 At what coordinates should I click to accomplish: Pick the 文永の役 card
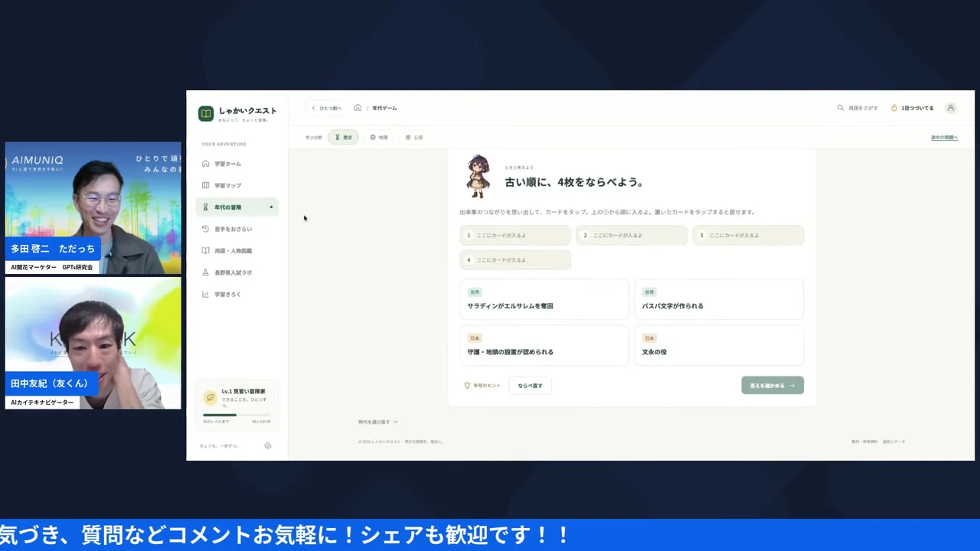719,345
